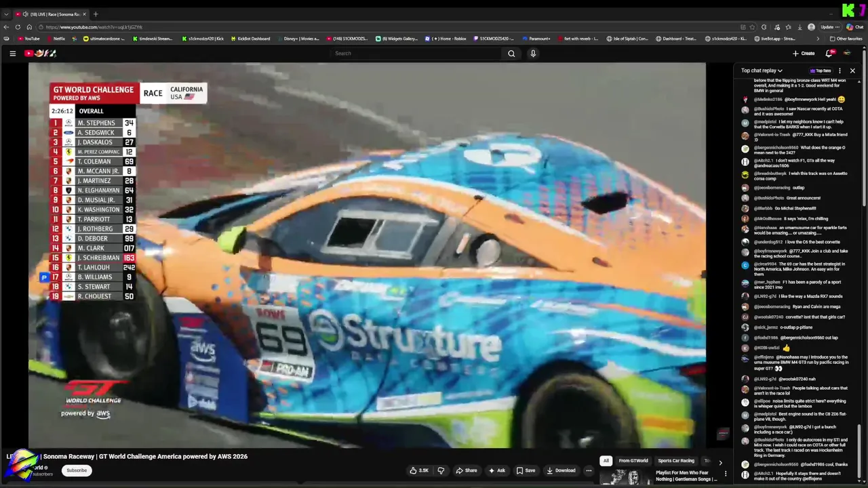Click the browser home icon
The height and width of the screenshot is (488, 868).
pos(29,27)
